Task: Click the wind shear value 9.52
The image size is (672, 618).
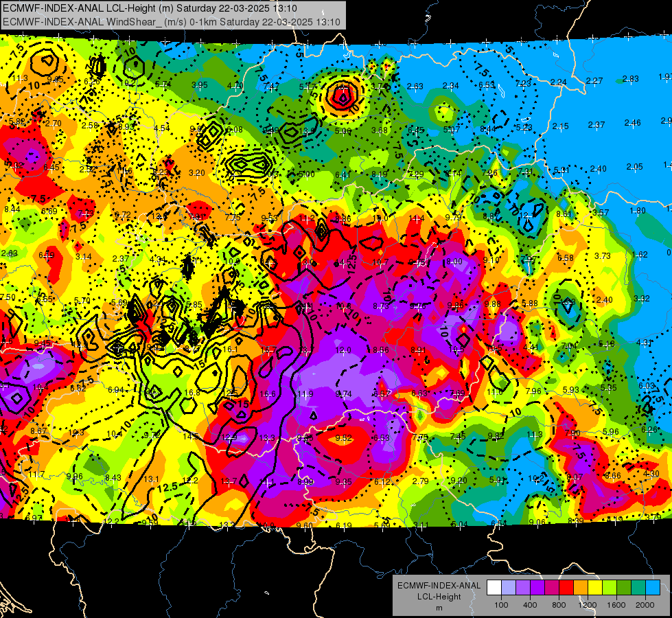Action: click(343, 438)
